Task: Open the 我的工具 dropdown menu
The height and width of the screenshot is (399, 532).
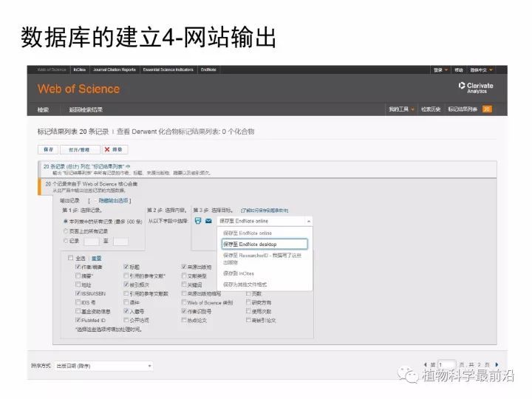Action: click(401, 109)
